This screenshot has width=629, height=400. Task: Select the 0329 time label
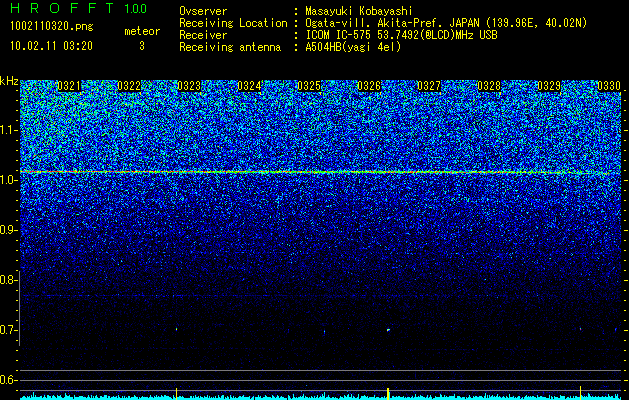[549, 86]
